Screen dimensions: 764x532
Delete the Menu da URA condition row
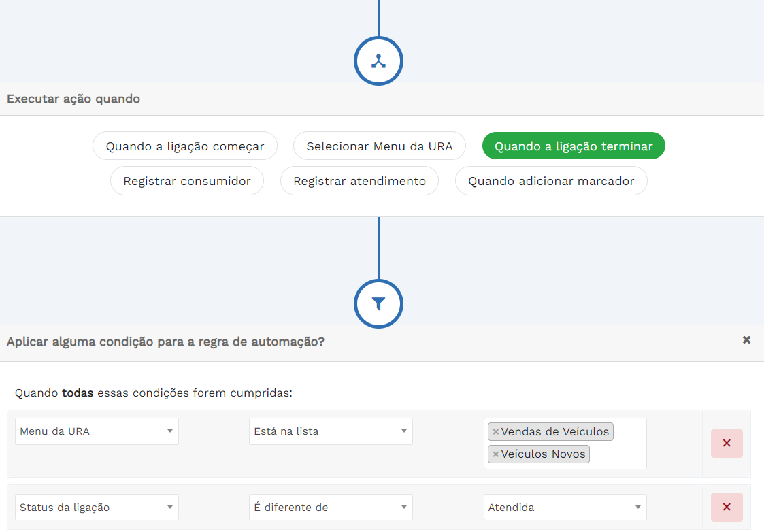[x=727, y=444]
